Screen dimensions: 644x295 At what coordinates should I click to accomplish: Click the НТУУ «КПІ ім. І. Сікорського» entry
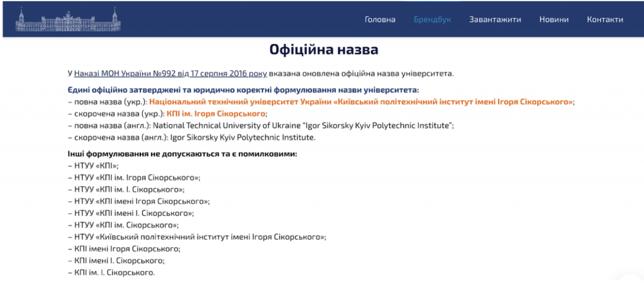point(126,190)
